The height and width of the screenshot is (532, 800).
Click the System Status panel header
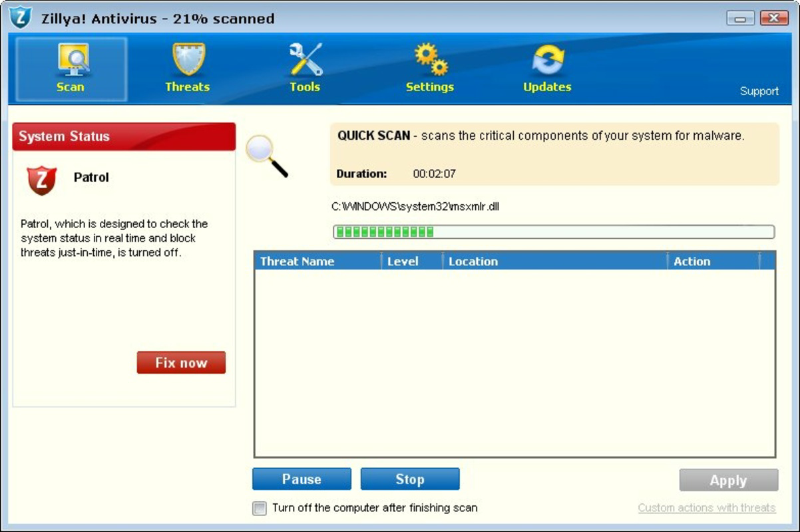tap(124, 136)
